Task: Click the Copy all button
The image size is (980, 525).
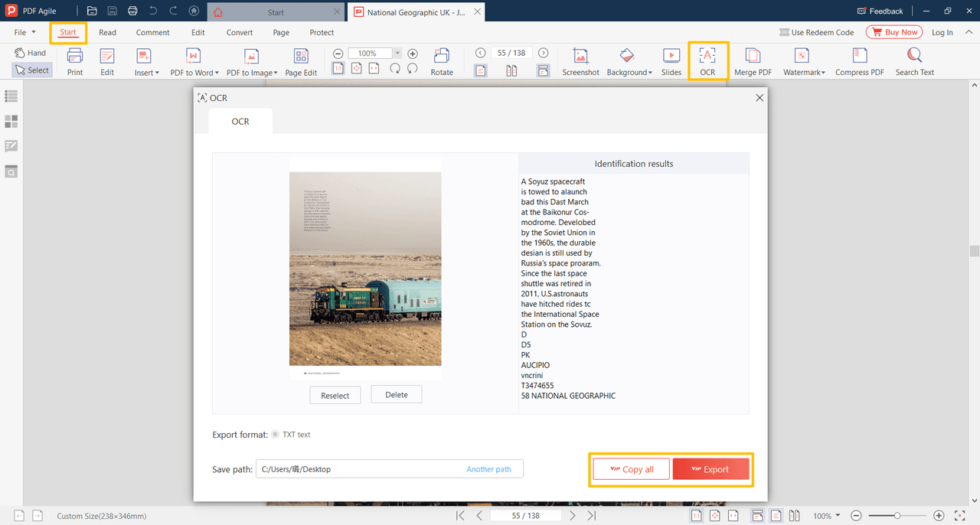Action: (x=630, y=468)
